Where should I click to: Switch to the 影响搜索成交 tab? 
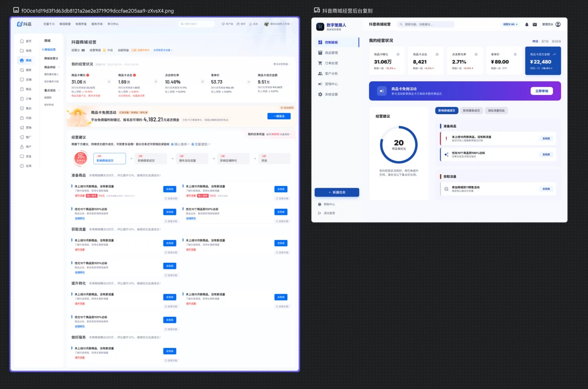point(471,111)
